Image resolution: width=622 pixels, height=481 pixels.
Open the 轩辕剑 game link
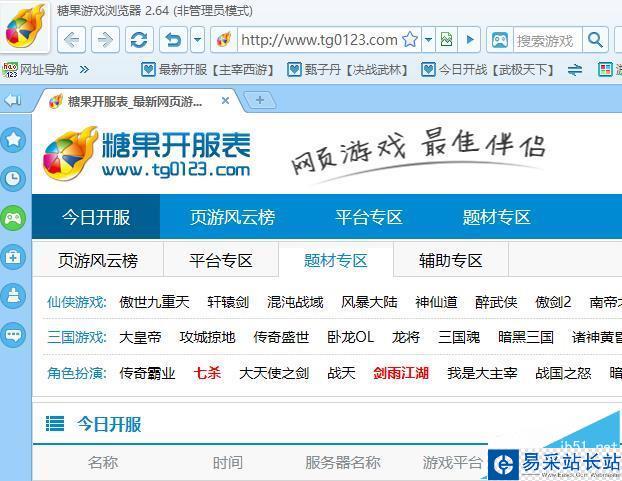pyautogui.click(x=228, y=302)
